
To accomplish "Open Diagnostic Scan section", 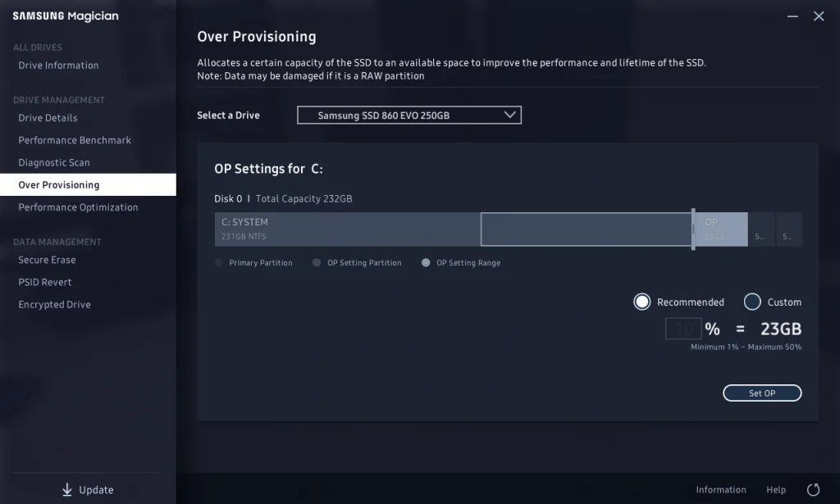I will (x=54, y=162).
